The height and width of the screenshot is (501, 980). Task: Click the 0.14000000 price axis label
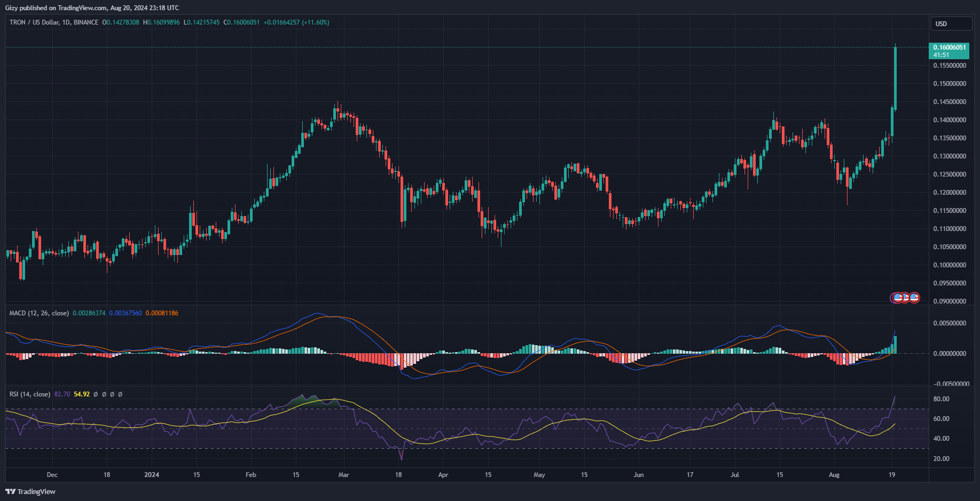(950, 120)
